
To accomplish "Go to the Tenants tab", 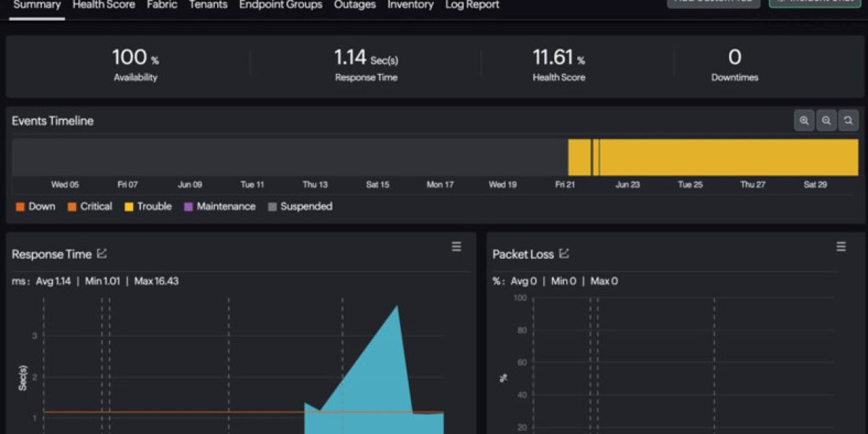I will tap(208, 5).
